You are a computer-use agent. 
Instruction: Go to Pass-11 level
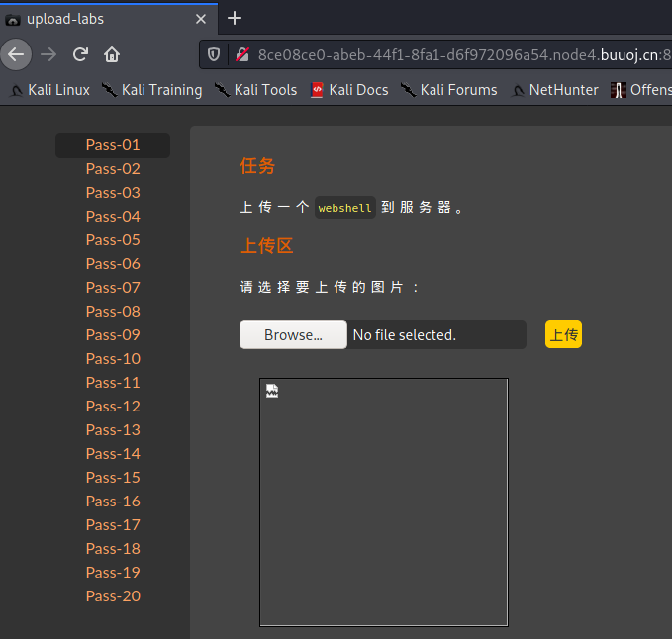point(113,383)
